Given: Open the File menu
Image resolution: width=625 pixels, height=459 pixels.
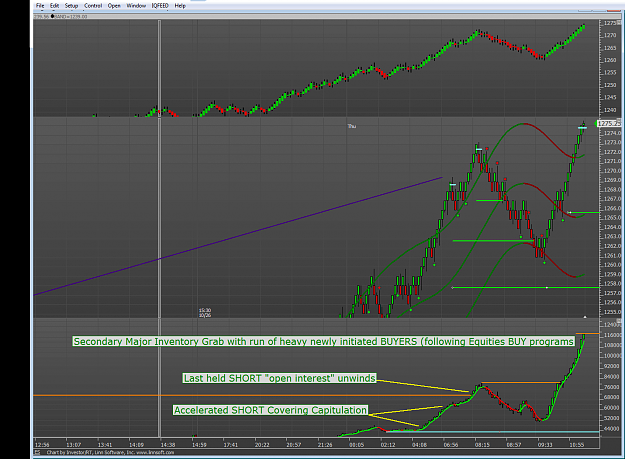Looking at the screenshot, I should click(40, 6).
